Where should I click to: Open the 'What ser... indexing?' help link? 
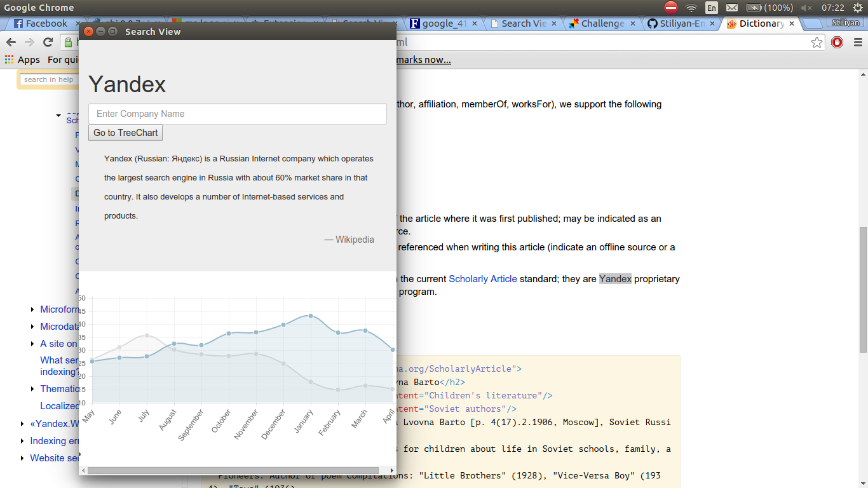(x=59, y=366)
